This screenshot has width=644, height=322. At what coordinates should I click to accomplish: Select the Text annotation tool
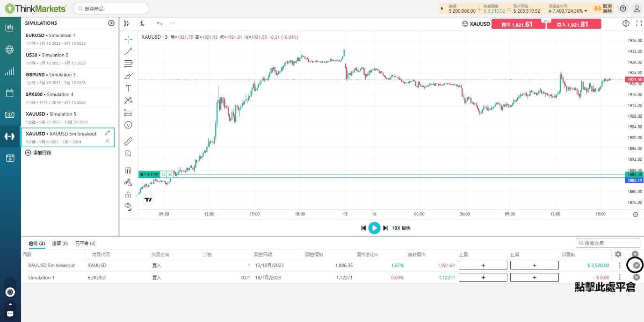tap(128, 88)
